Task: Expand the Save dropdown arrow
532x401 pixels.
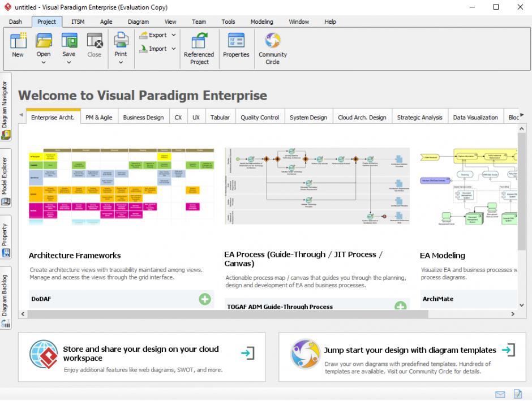Action: pyautogui.click(x=69, y=62)
